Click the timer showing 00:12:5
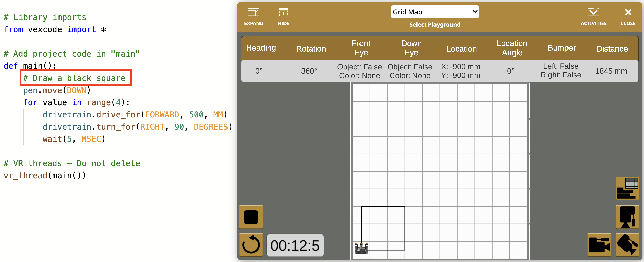Image resolution: width=644 pixels, height=262 pixels. pos(295,245)
